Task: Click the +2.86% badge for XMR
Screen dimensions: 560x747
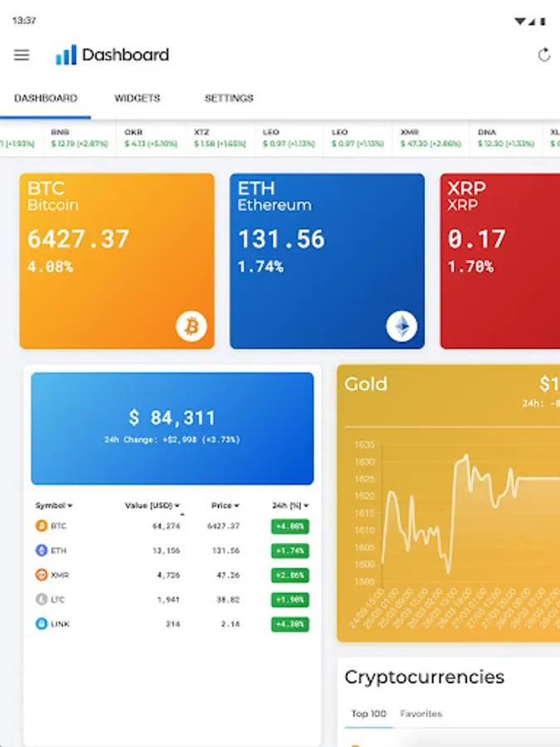Action: (x=290, y=575)
